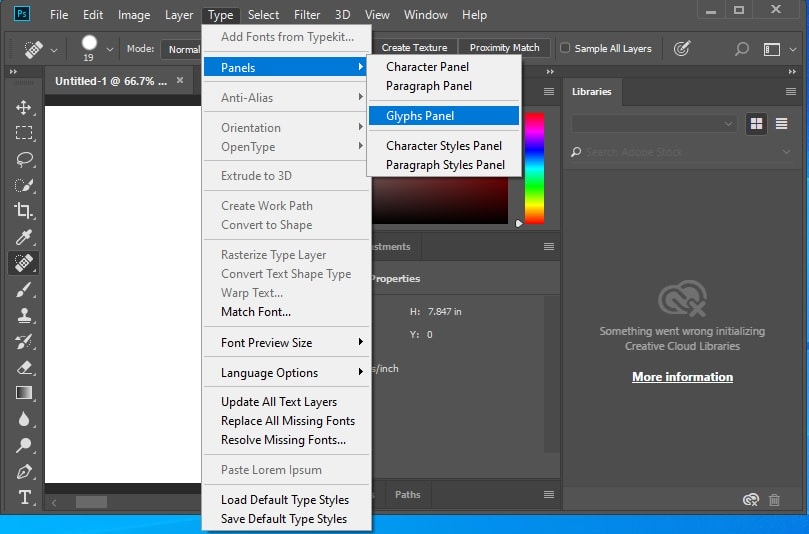Collapse the middle panel dock double-arrow
Viewport: 809px width, 534px height.
point(550,72)
